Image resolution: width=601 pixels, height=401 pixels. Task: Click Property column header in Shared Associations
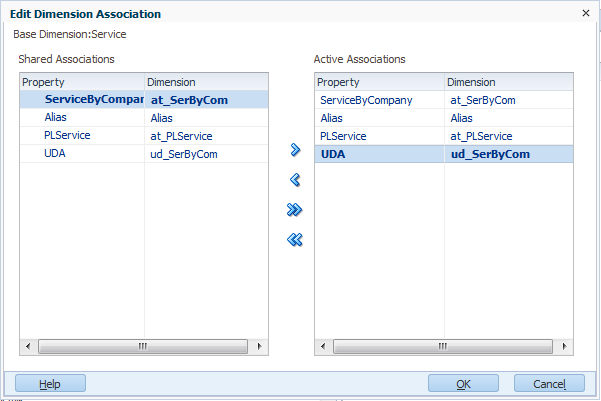click(82, 82)
